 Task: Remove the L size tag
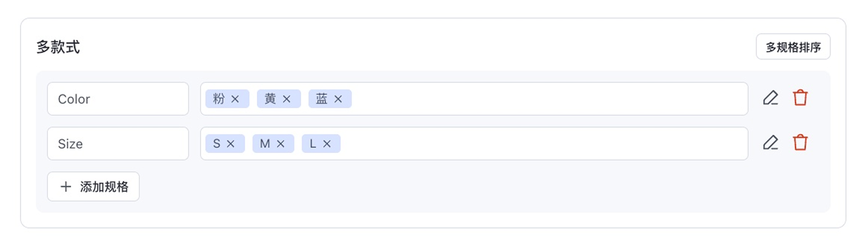tap(327, 144)
